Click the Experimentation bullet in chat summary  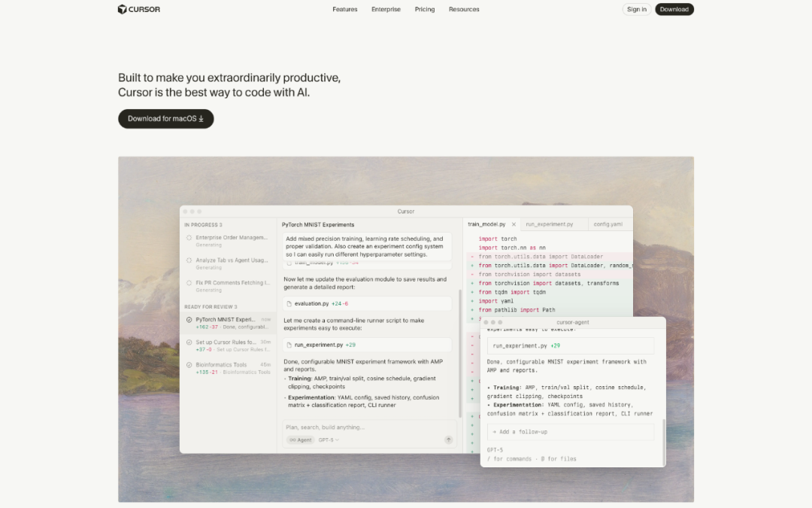[364, 401]
